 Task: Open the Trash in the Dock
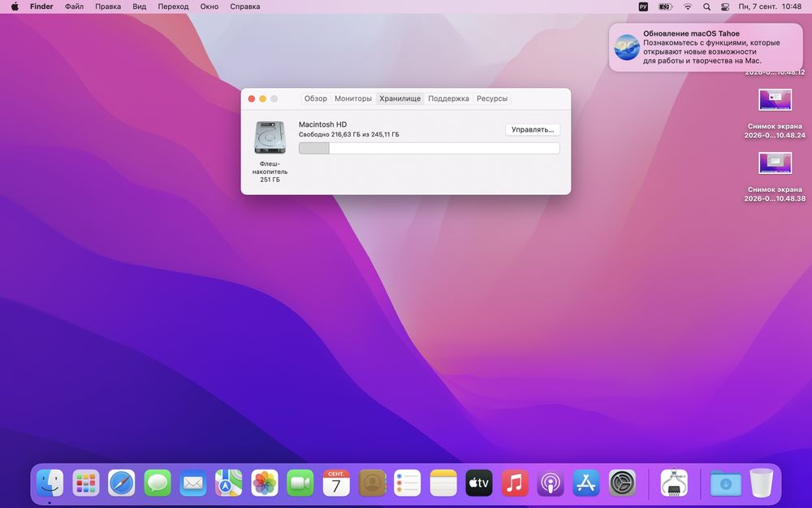tap(762, 483)
